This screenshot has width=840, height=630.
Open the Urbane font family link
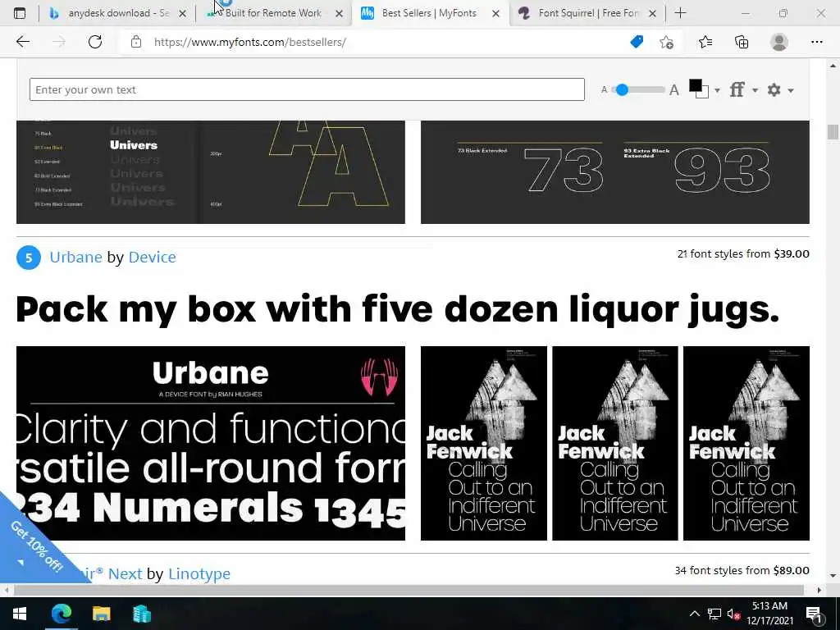pos(75,257)
